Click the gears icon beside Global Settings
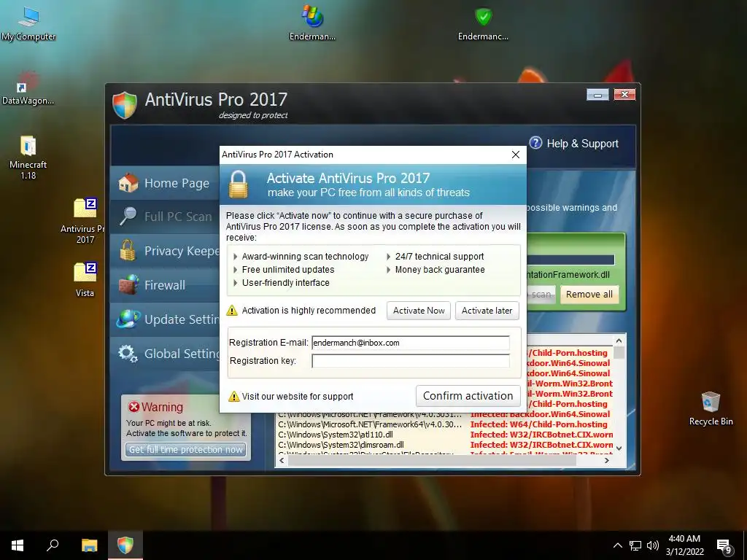The height and width of the screenshot is (560, 747). [x=128, y=354]
